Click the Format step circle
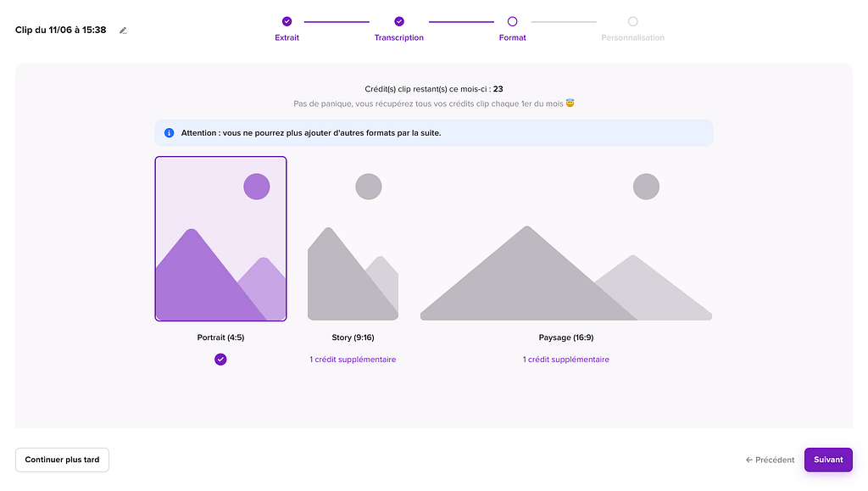The height and width of the screenshot is (491, 868). point(512,21)
